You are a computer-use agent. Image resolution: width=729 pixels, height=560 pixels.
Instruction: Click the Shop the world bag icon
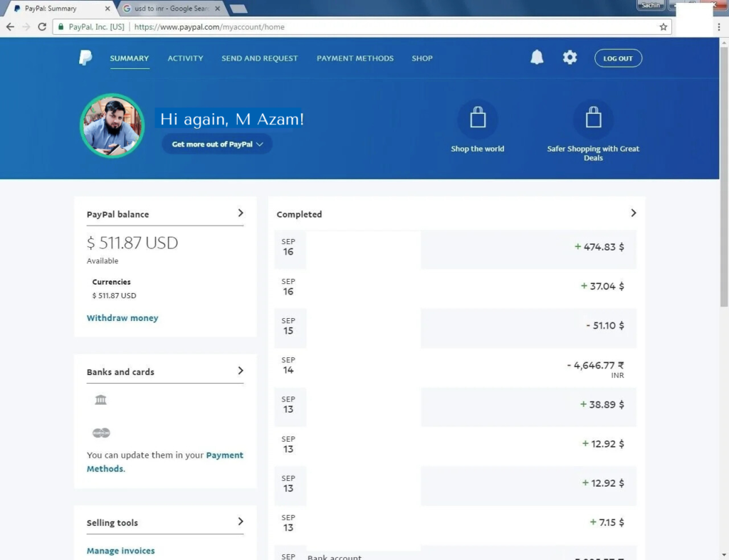tap(477, 119)
